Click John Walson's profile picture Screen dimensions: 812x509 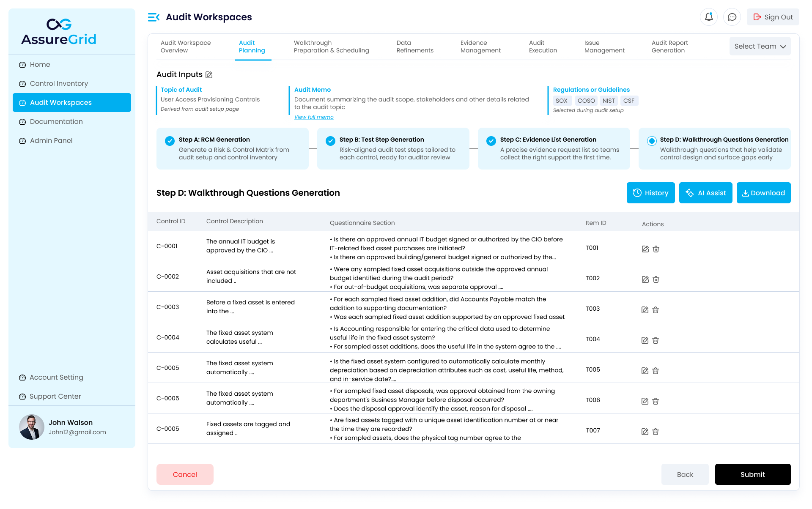point(32,427)
